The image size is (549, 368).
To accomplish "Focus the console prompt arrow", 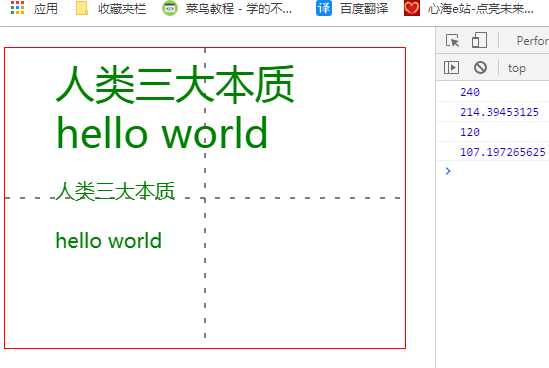I will (448, 171).
